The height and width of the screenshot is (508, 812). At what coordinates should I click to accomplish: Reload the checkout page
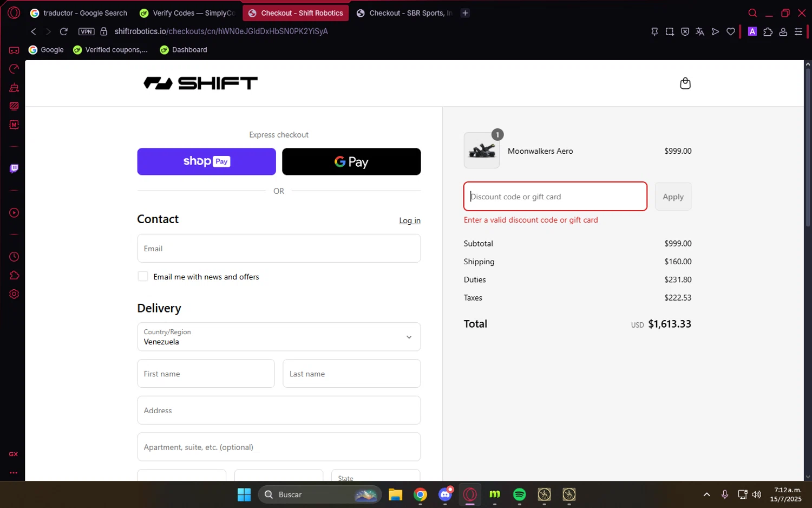tap(64, 31)
